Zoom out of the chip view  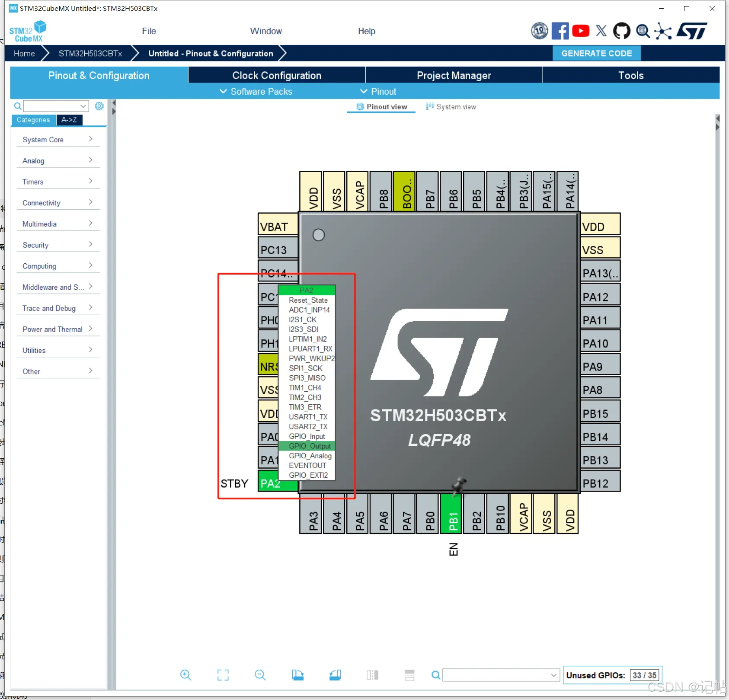260,675
